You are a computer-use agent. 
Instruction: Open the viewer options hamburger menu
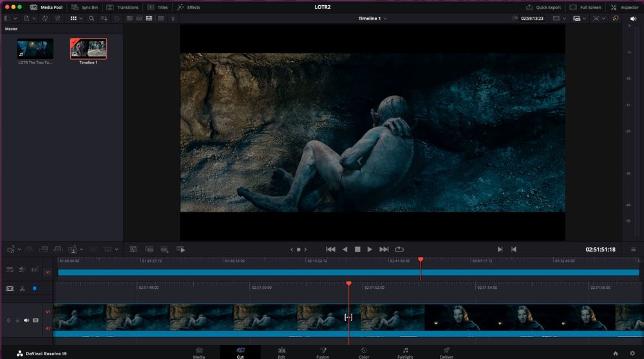[x=633, y=250]
